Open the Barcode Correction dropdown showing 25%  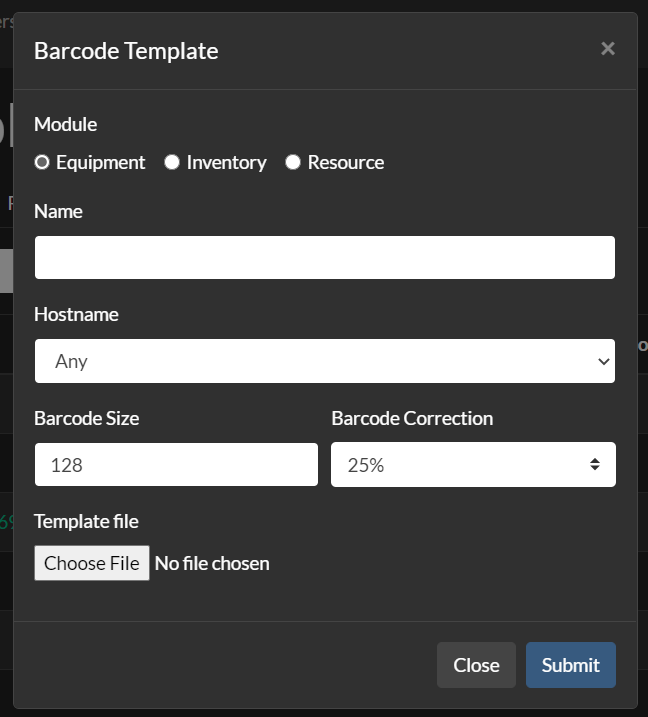click(473, 465)
